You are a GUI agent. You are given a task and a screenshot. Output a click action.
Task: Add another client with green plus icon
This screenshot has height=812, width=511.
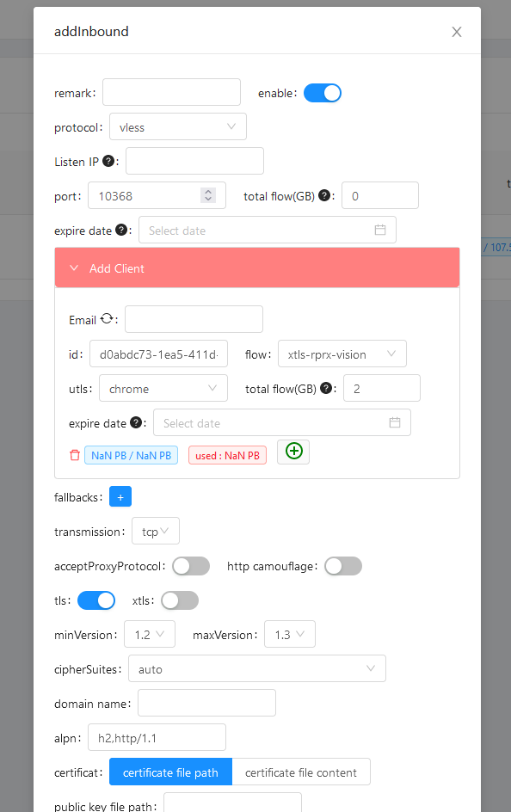[x=293, y=452]
